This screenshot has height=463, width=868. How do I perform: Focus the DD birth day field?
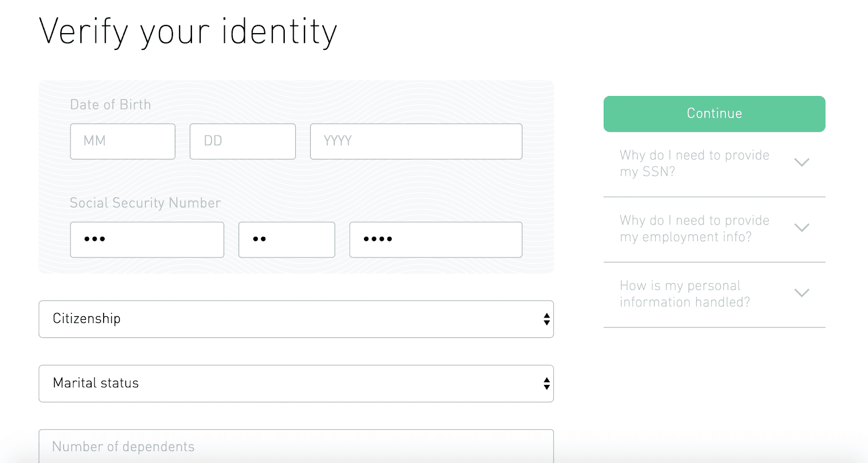tap(242, 142)
